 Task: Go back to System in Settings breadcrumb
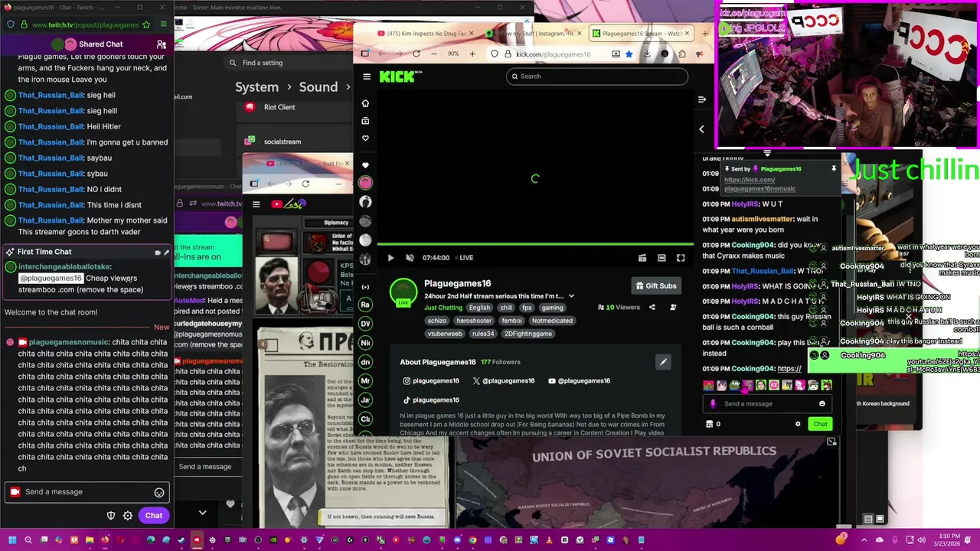point(256,87)
